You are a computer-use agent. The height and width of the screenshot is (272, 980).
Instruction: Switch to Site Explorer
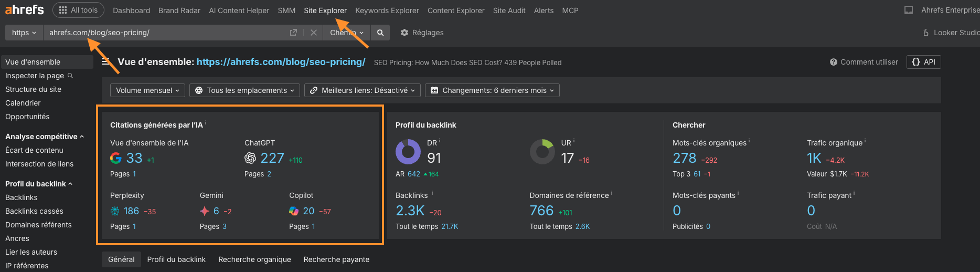coord(325,11)
